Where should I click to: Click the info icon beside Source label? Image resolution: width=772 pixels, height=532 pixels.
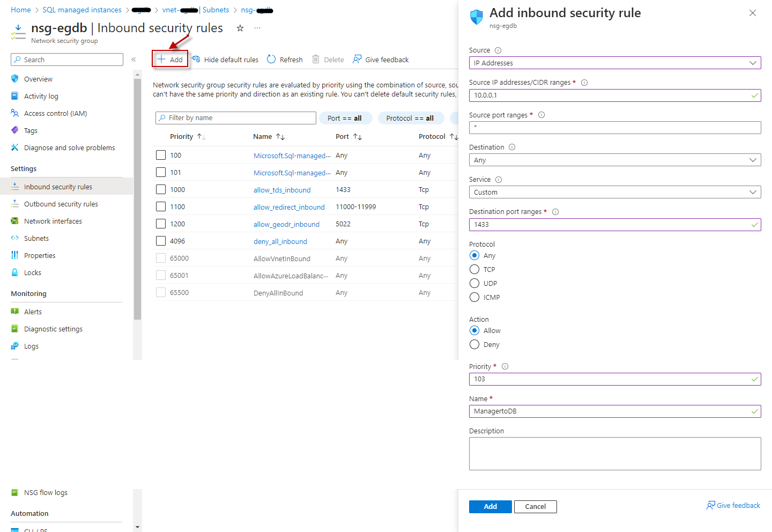(x=498, y=50)
